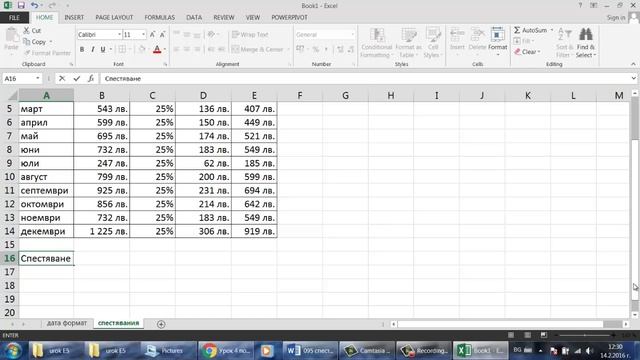
Task: Click the red font color A swatch
Action: click(x=157, y=49)
